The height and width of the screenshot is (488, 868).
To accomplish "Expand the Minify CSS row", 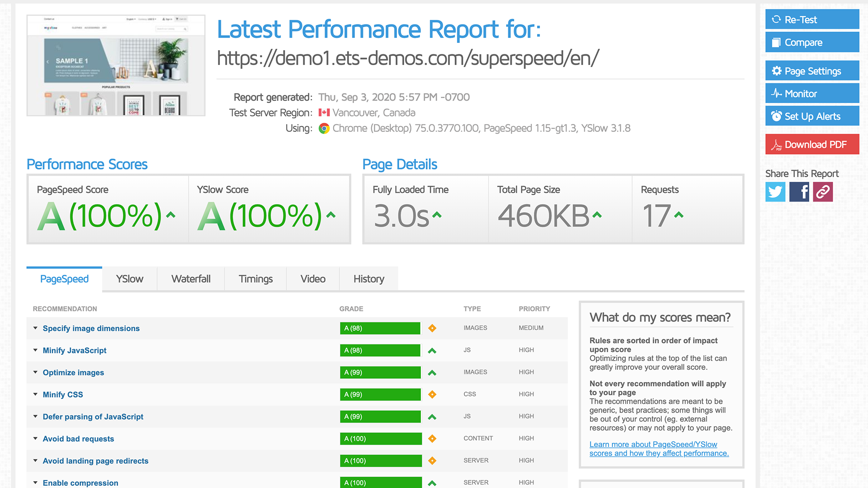I will coord(62,394).
